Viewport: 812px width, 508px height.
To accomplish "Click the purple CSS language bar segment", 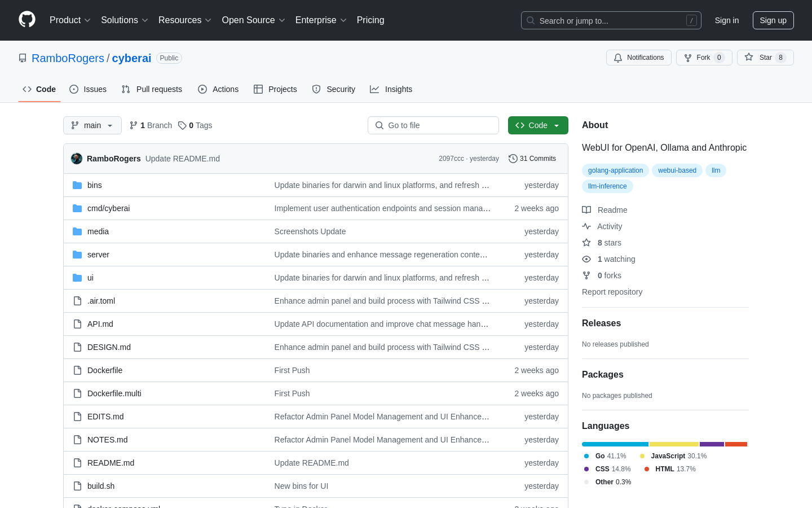I will coord(712,444).
